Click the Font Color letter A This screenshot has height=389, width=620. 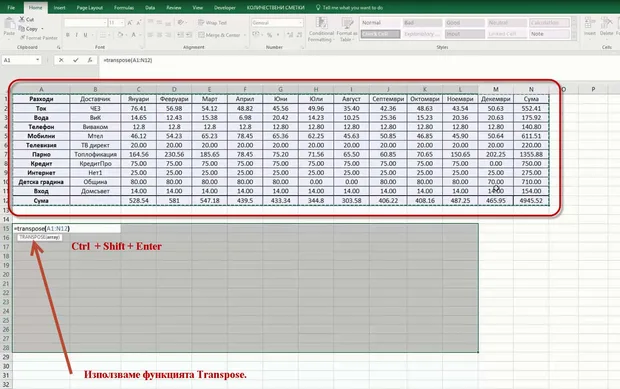pos(134,35)
